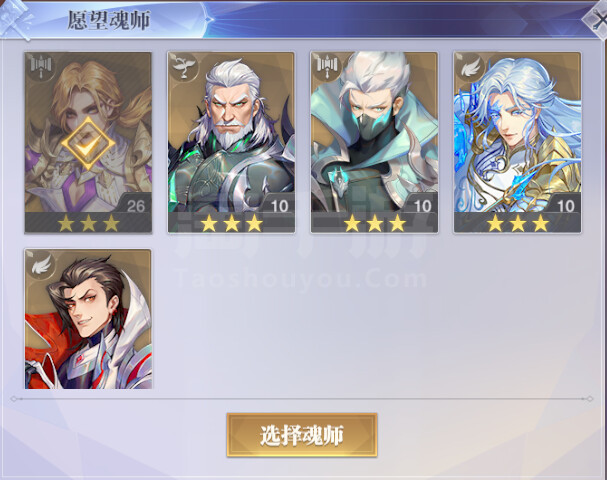Click the level 10 badge on blue-haired hero card
Screen dimensions: 607x480
click(565, 204)
